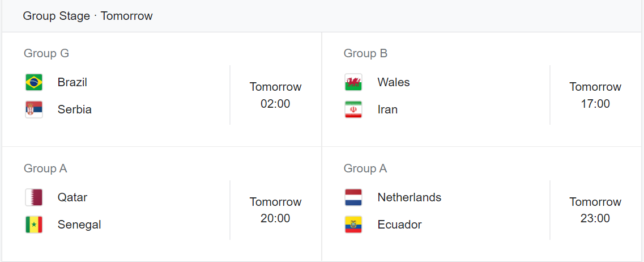Open the Serbia team name link

tap(74, 109)
